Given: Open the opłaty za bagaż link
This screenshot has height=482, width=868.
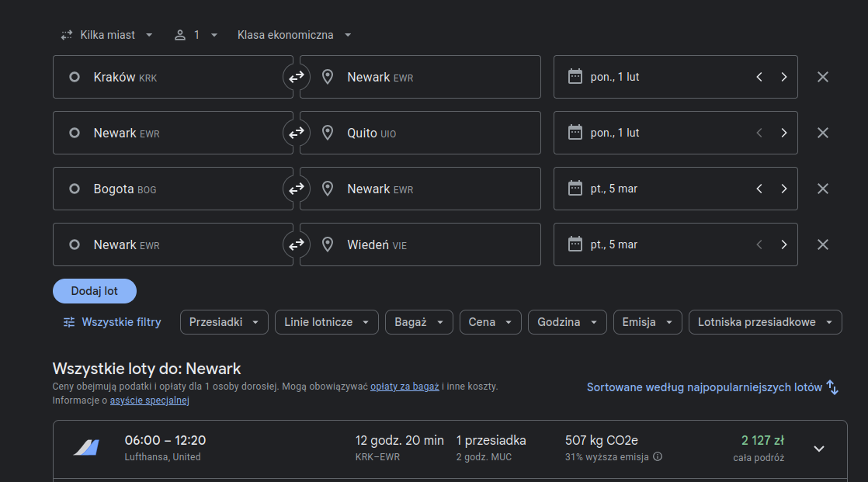Looking at the screenshot, I should point(404,387).
